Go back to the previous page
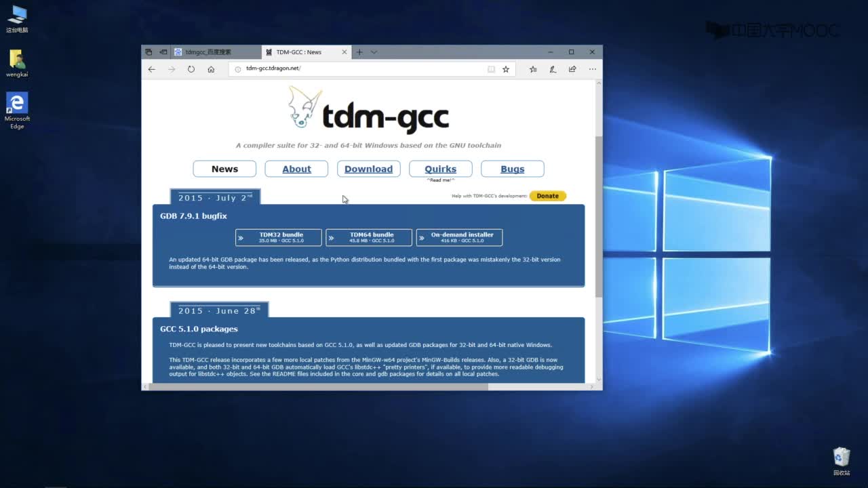Viewport: 868px width, 488px height. pos(151,69)
